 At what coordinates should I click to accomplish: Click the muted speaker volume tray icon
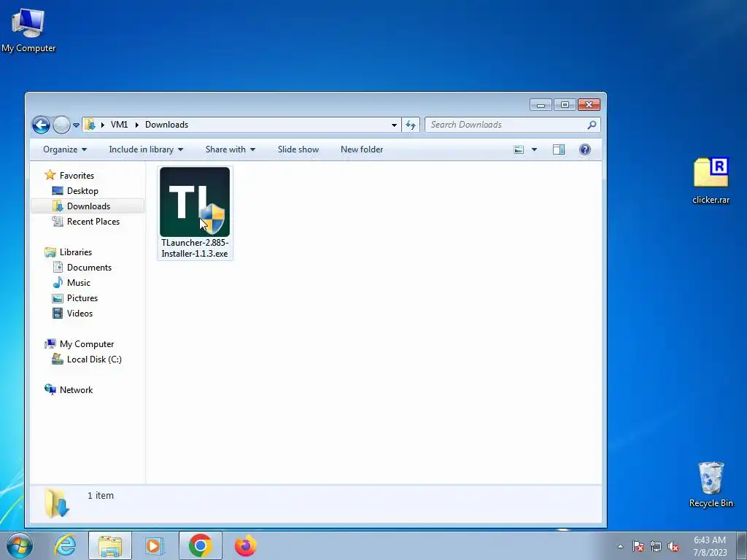pyautogui.click(x=673, y=546)
